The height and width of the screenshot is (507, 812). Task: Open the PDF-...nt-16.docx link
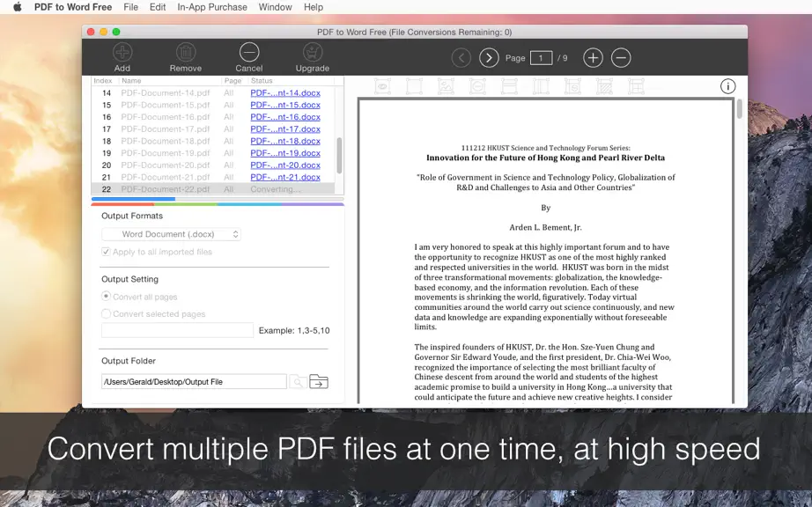point(285,117)
